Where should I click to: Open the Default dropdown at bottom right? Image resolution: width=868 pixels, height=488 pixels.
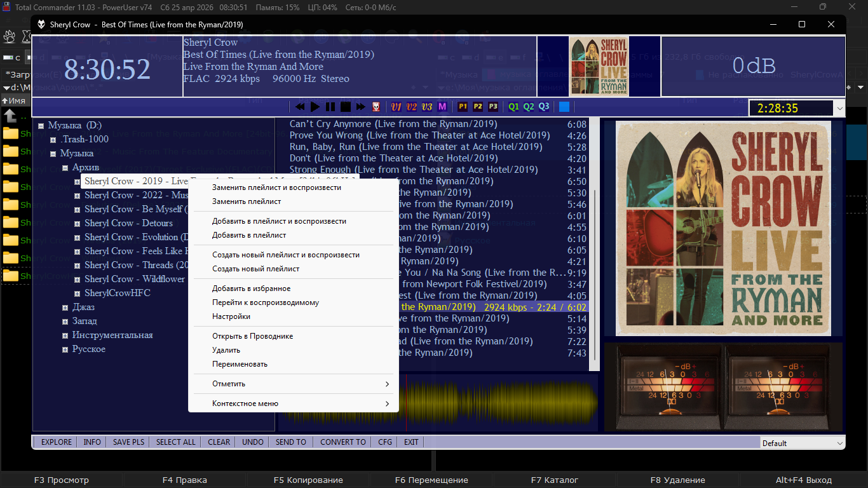(839, 443)
